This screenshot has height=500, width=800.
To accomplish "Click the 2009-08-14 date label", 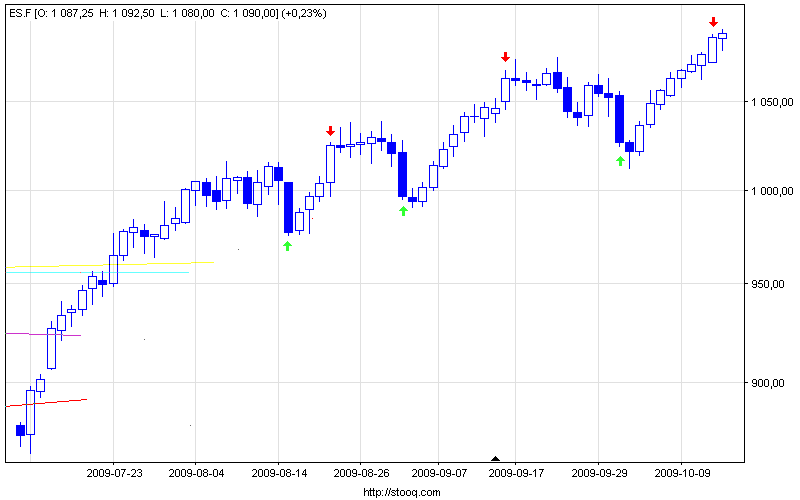I will (x=279, y=473).
